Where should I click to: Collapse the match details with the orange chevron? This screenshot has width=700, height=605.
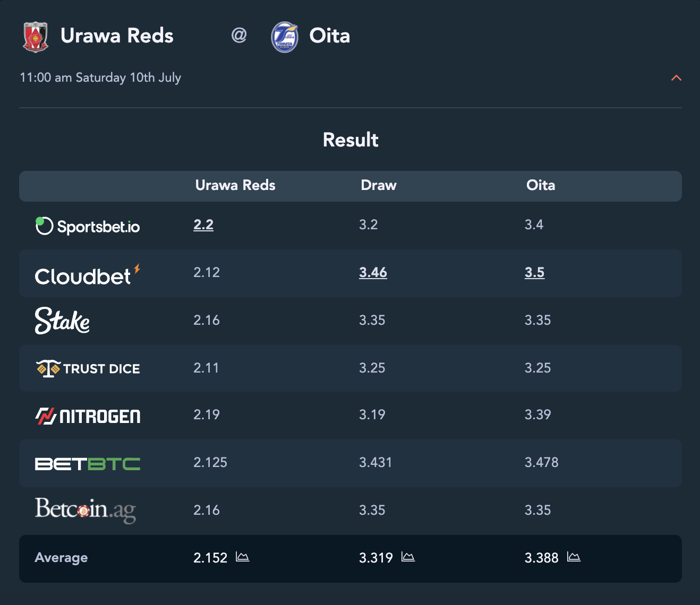676,78
